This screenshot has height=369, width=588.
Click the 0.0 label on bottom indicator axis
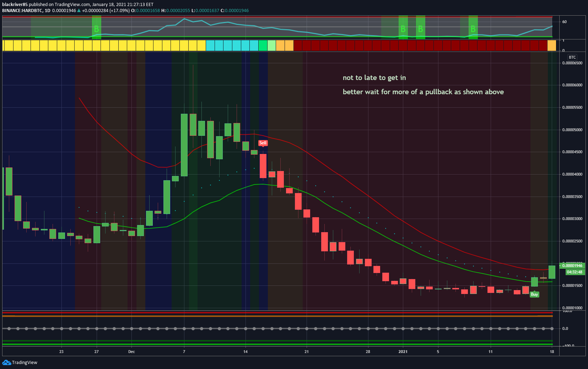pos(565,328)
